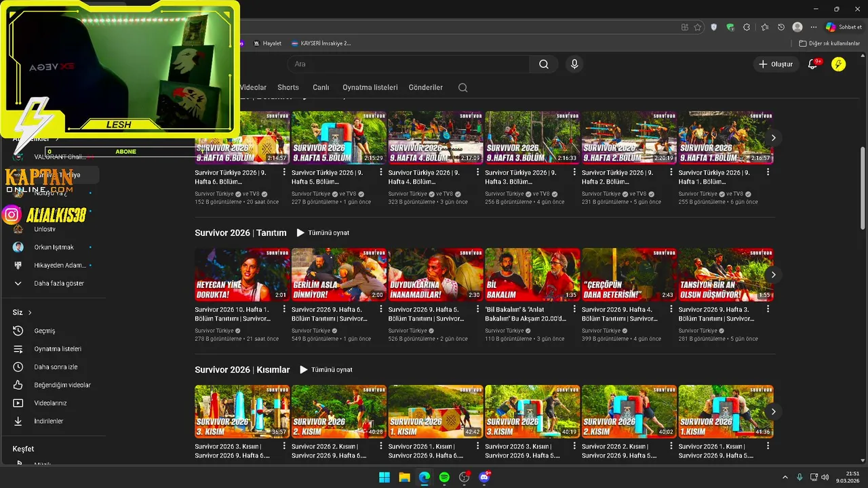Open Sohbet et Copilot button
The height and width of the screenshot is (488, 868).
point(844,27)
